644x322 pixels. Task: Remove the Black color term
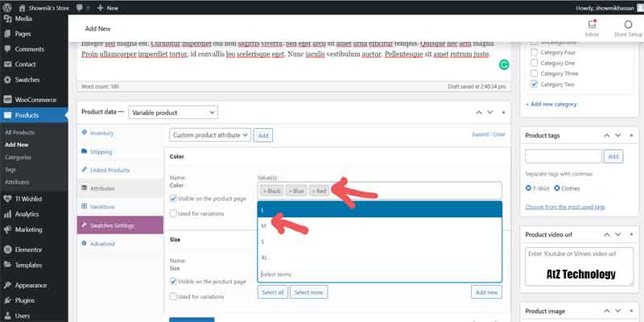(265, 191)
